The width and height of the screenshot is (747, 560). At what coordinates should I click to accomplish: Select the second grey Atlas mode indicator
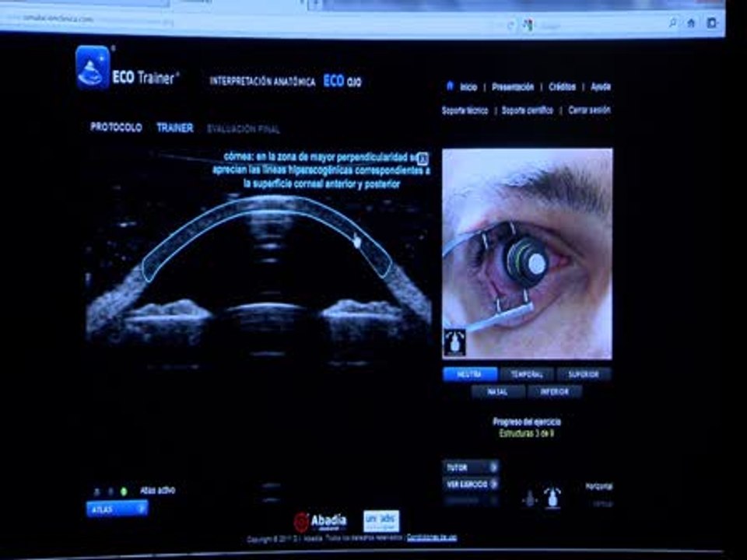tap(110, 492)
